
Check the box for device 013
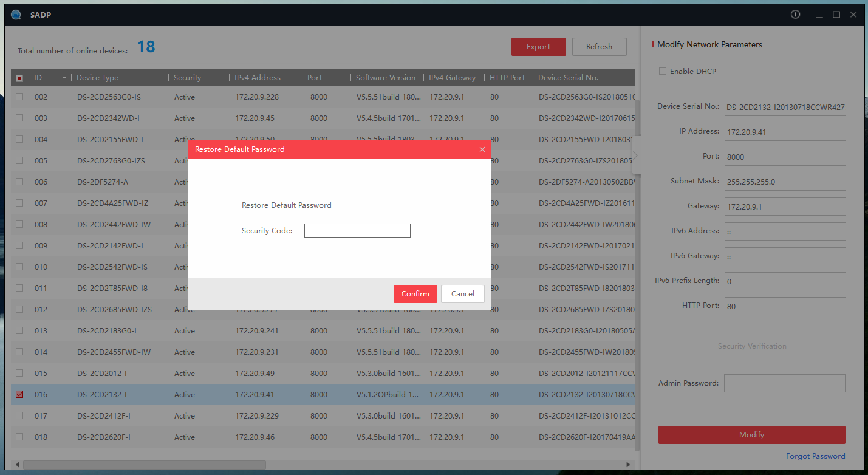(x=19, y=330)
